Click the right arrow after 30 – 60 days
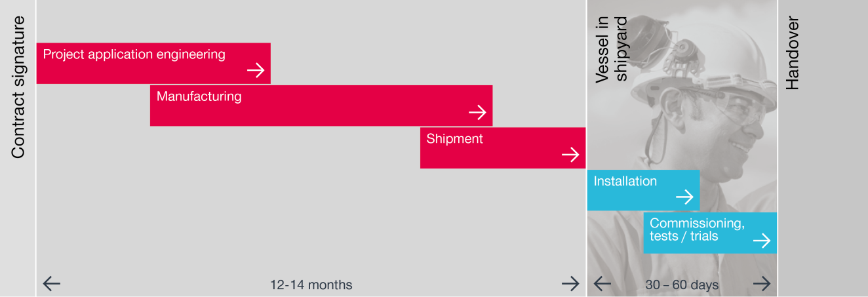Image resolution: width=868 pixels, height=297 pixels. pyautogui.click(x=762, y=283)
